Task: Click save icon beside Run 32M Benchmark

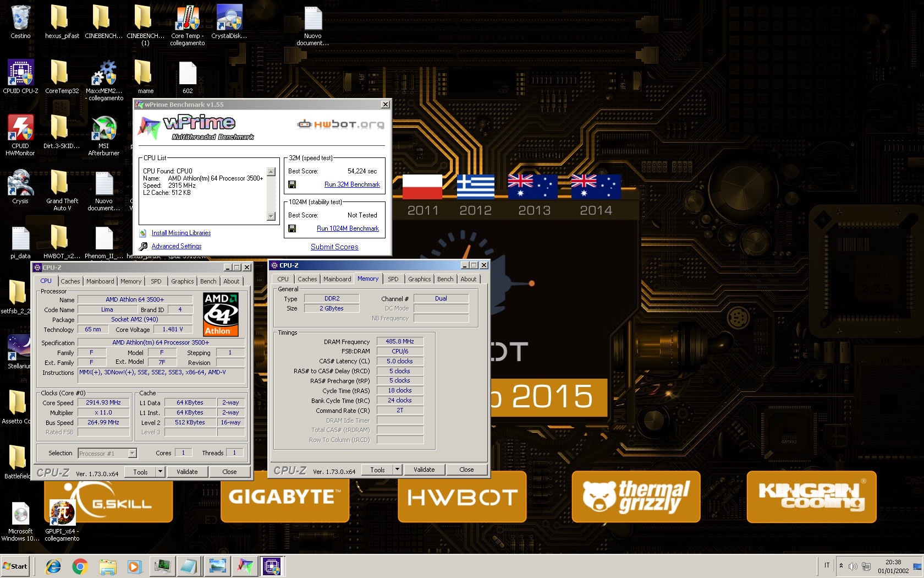Action: pos(292,184)
